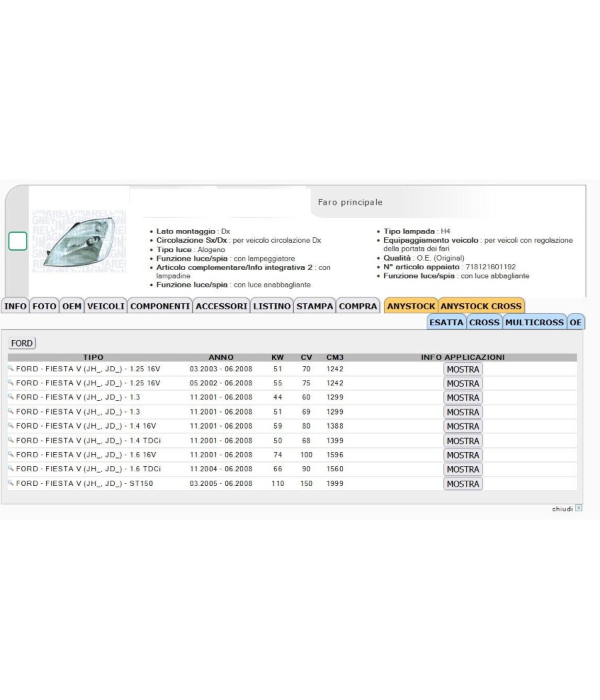Open the CROSS tab

485,322
